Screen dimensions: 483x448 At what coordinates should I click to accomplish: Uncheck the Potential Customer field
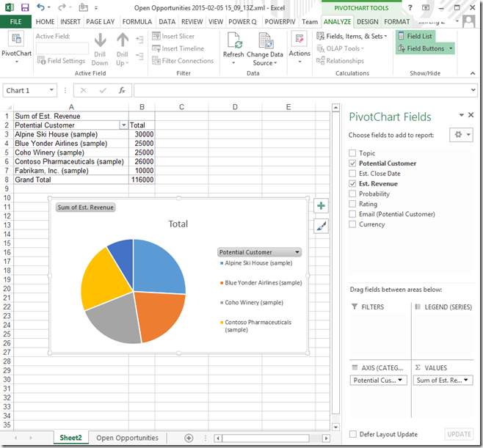[352, 164]
